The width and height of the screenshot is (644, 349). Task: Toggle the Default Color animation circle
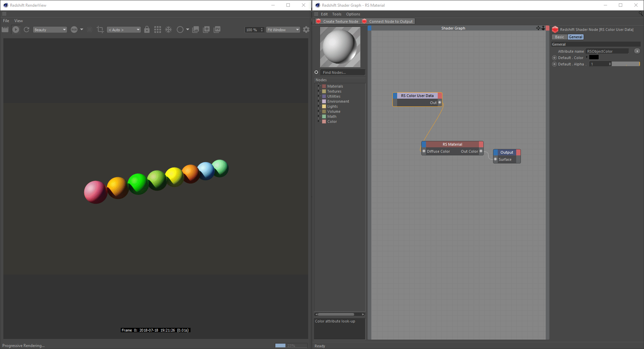[554, 58]
